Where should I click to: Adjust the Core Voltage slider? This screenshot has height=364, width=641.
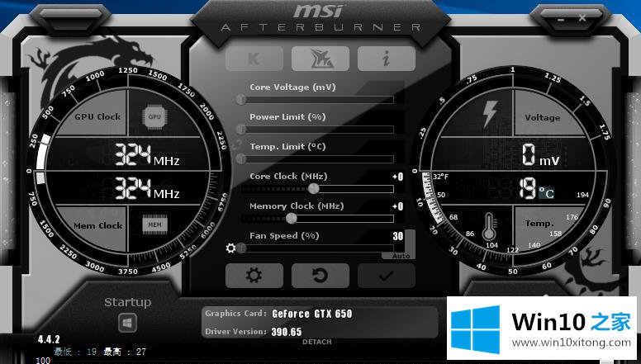[x=317, y=100]
